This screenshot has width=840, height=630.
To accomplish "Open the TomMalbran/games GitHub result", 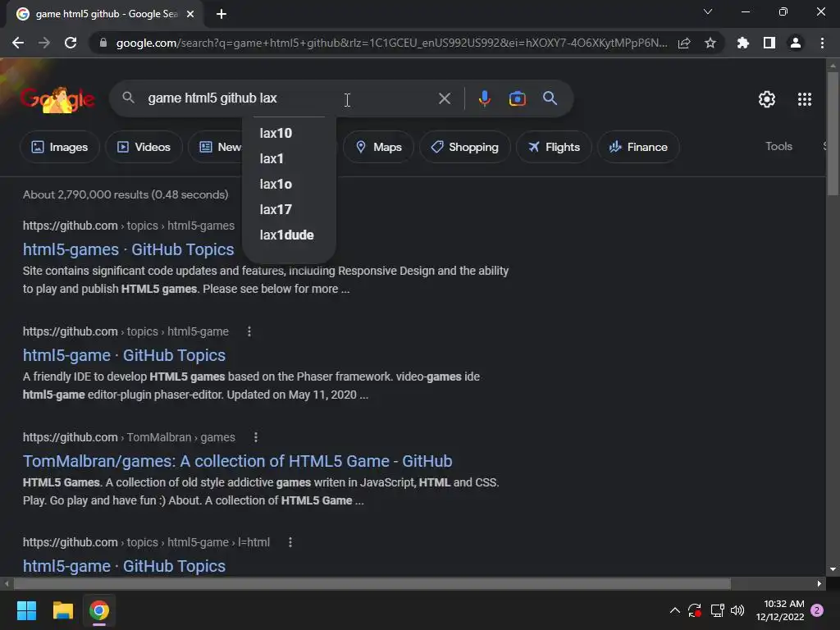I will pyautogui.click(x=237, y=461).
